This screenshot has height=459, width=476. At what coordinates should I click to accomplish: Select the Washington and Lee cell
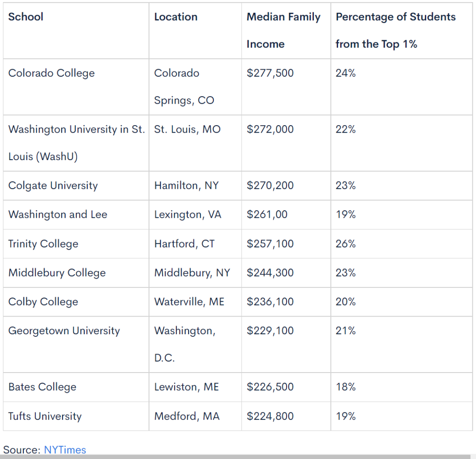58,215
